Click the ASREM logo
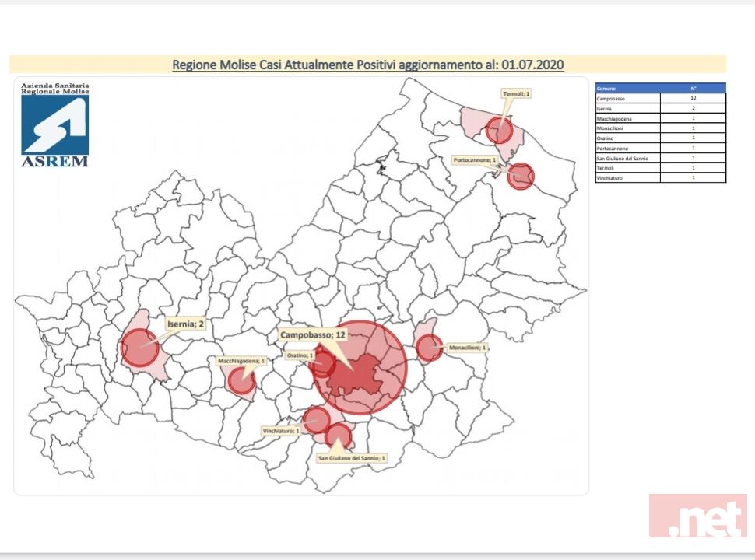 (54, 124)
